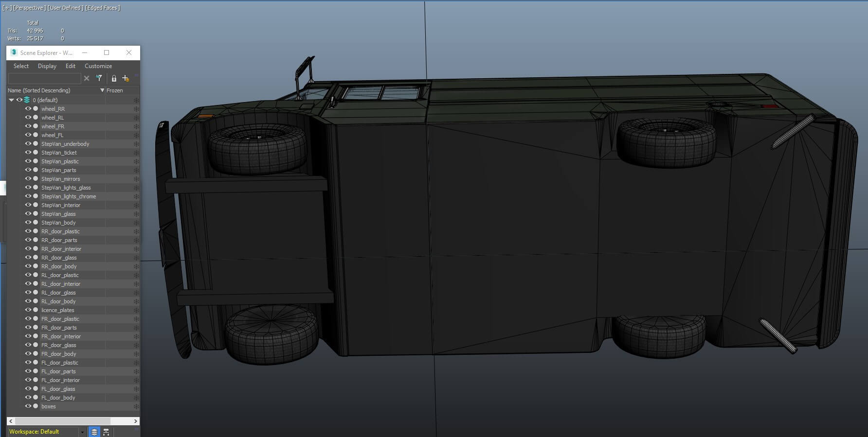Image resolution: width=868 pixels, height=437 pixels.
Task: Click the [Perspective] viewport label
Action: click(x=30, y=8)
